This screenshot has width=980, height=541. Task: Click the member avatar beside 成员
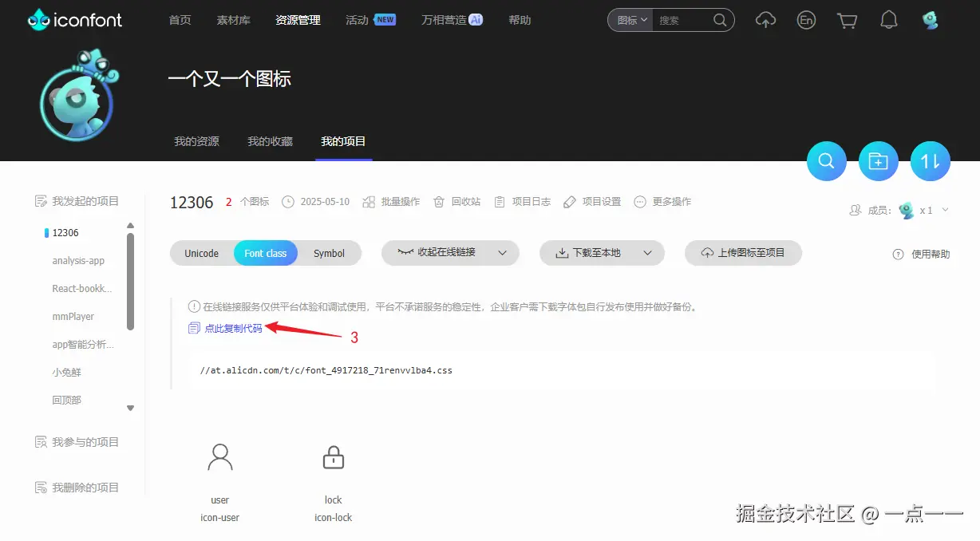(x=906, y=211)
